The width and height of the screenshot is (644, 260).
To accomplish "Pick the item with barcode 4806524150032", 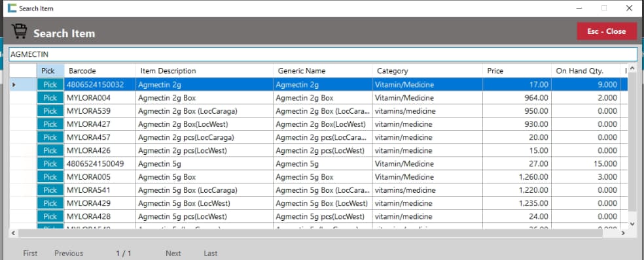I will pyautogui.click(x=50, y=85).
